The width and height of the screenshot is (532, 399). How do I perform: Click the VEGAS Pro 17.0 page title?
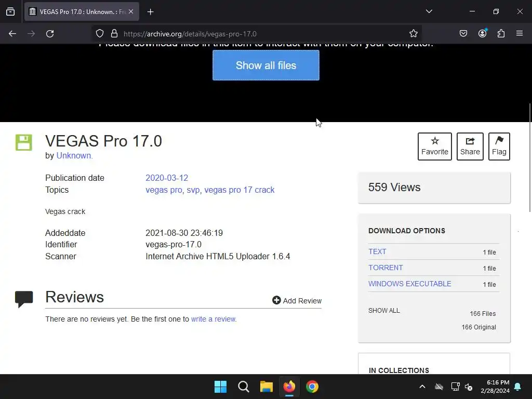tap(103, 141)
